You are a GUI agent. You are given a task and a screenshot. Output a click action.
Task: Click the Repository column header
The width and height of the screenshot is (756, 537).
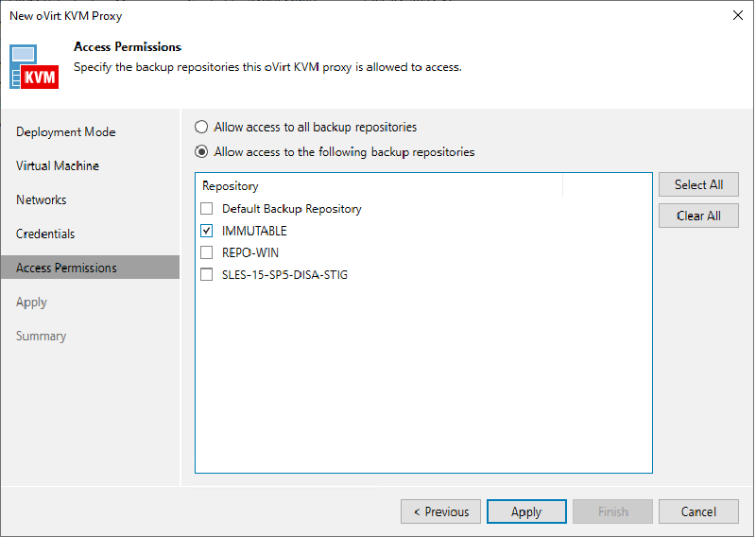coord(379,185)
